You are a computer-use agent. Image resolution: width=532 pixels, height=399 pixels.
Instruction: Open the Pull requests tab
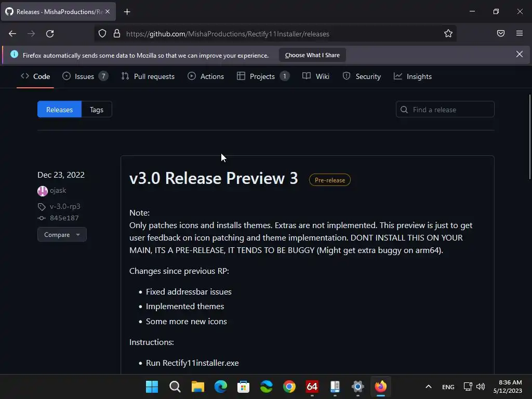[x=148, y=76]
